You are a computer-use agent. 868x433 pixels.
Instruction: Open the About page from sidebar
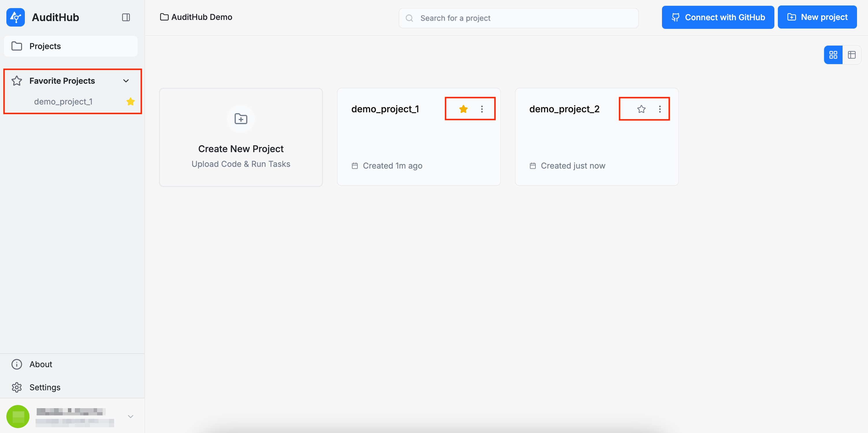click(40, 364)
